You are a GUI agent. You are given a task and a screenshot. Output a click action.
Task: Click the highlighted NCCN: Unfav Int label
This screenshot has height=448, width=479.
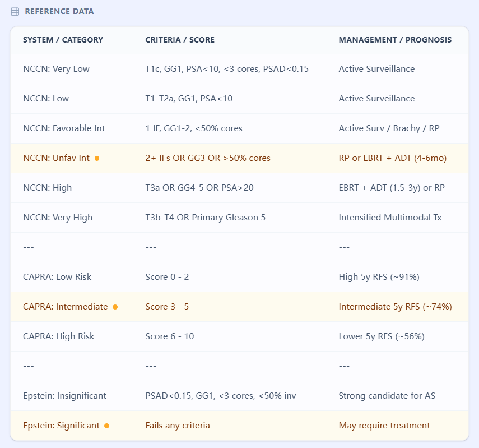(56, 158)
